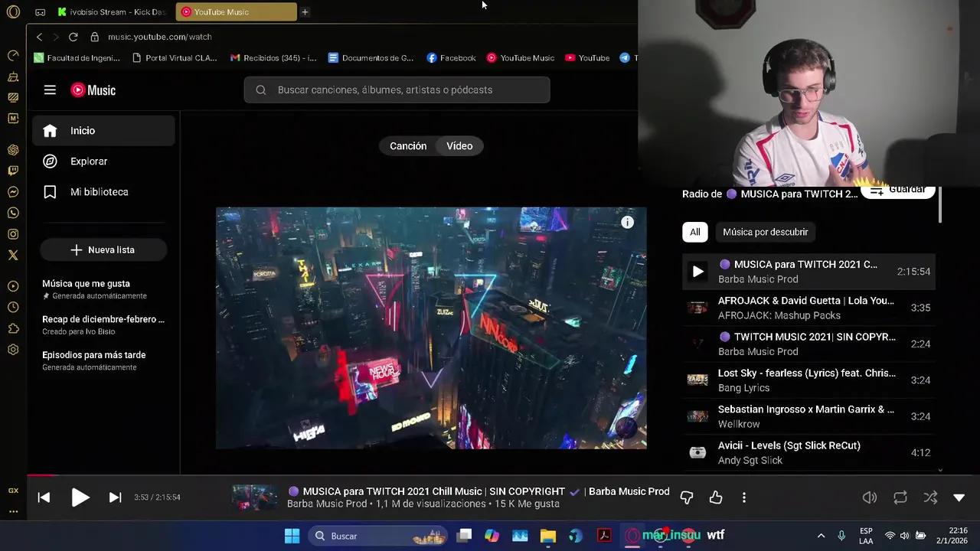Switch to Canción mode
The width and height of the screenshot is (980, 551).
point(408,146)
